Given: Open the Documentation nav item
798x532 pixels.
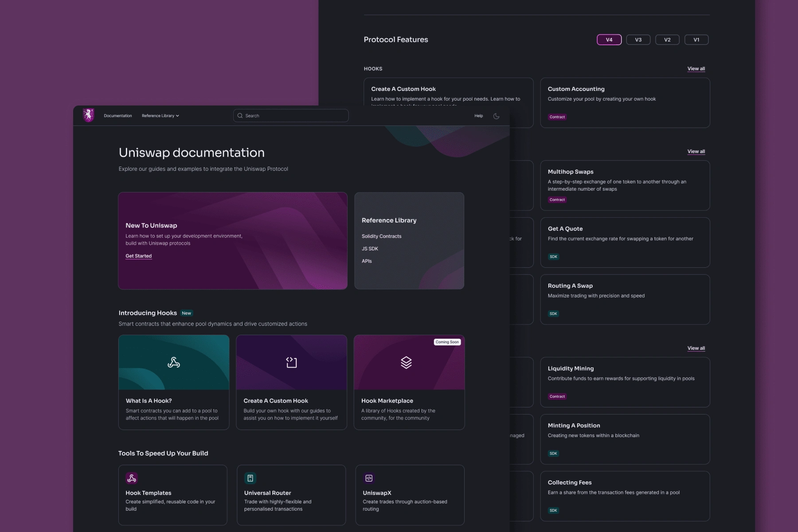Looking at the screenshot, I should (x=118, y=116).
